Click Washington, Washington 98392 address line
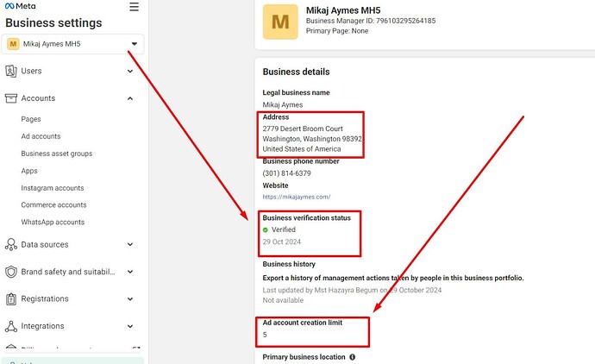595x364 pixels. [x=312, y=139]
